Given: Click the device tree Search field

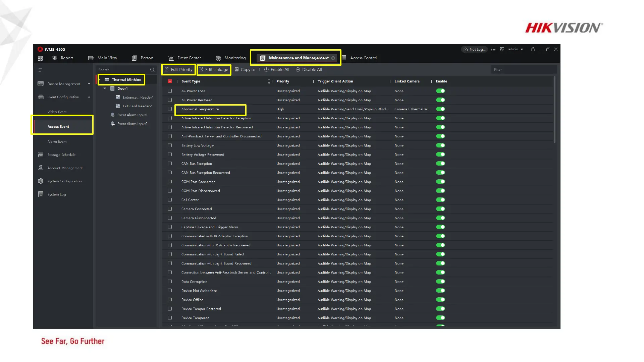Looking at the screenshot, I should [123, 70].
